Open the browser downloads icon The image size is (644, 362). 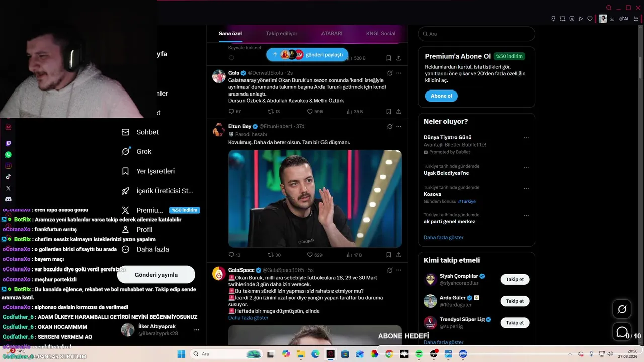point(612,19)
